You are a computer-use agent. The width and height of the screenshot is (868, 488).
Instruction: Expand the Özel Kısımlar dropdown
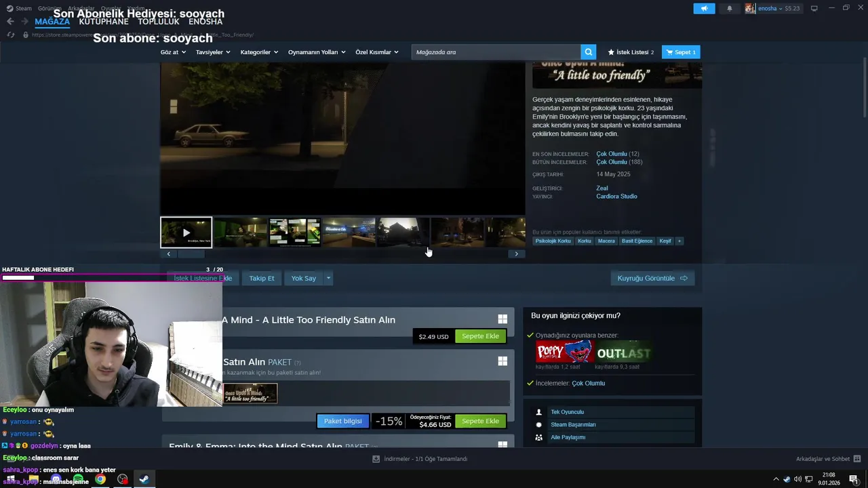pyautogui.click(x=377, y=52)
